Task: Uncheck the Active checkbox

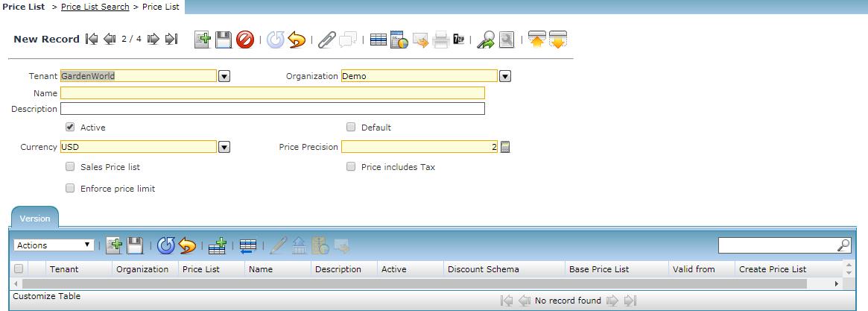Action: coord(70,127)
